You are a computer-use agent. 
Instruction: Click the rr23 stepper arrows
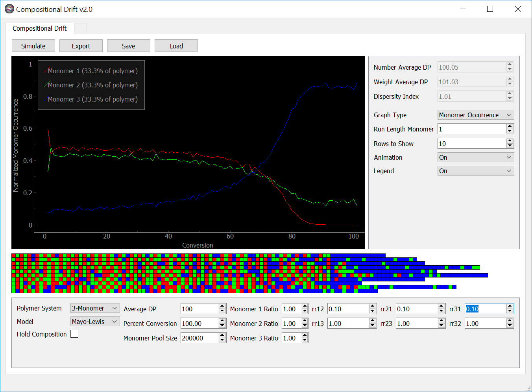coord(441,324)
